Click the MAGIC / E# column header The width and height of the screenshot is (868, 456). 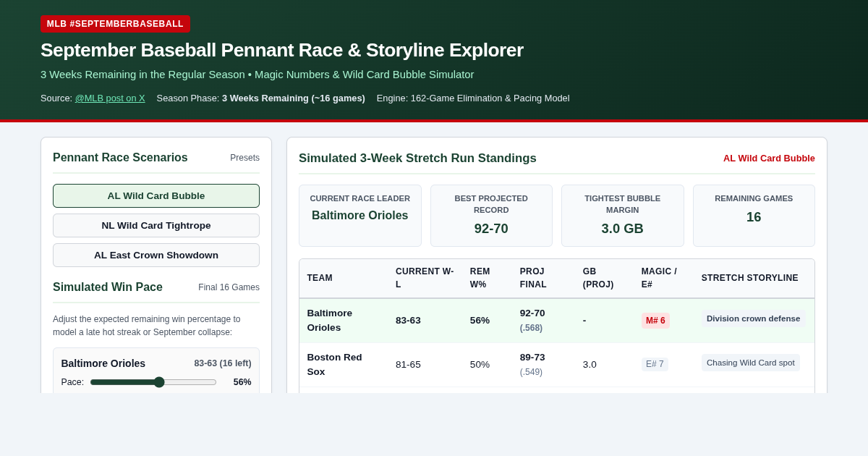pos(659,278)
